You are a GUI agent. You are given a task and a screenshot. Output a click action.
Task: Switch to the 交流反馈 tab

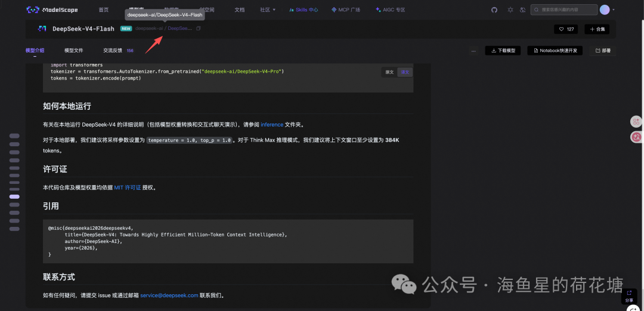click(113, 51)
